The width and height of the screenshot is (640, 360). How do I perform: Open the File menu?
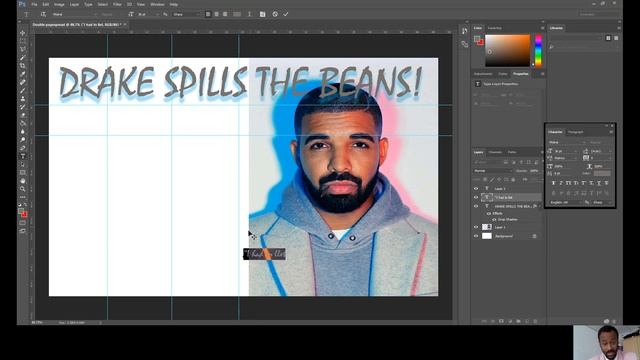(x=34, y=4)
